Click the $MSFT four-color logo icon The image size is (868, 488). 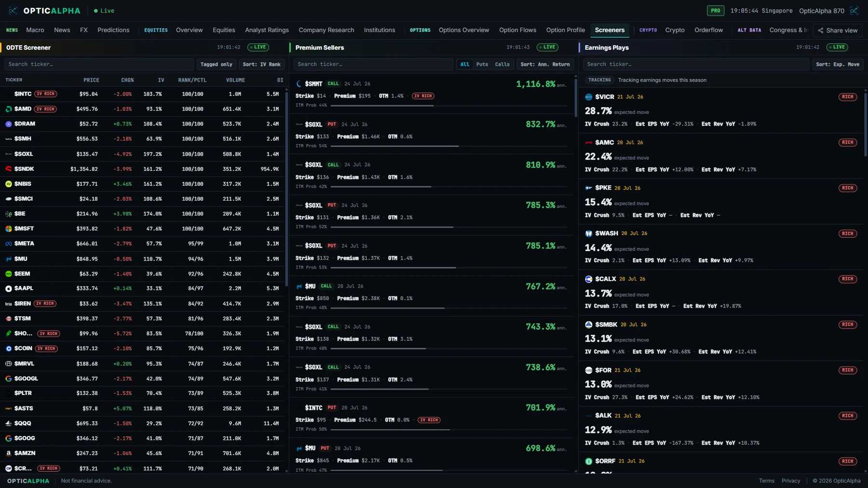[9, 229]
